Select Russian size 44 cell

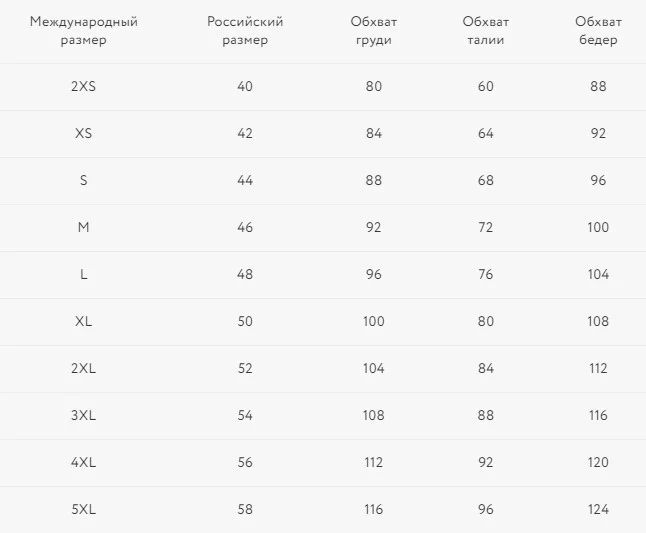click(x=245, y=180)
